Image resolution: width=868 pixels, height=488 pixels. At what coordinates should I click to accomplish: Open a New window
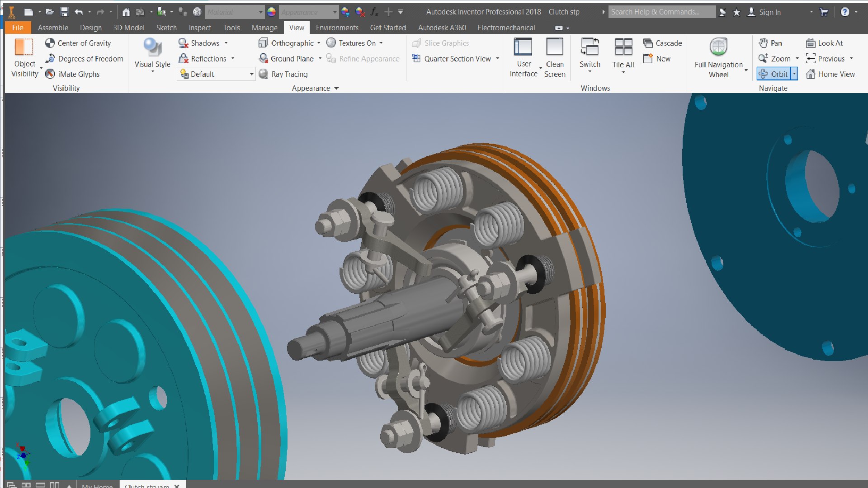tap(657, 59)
